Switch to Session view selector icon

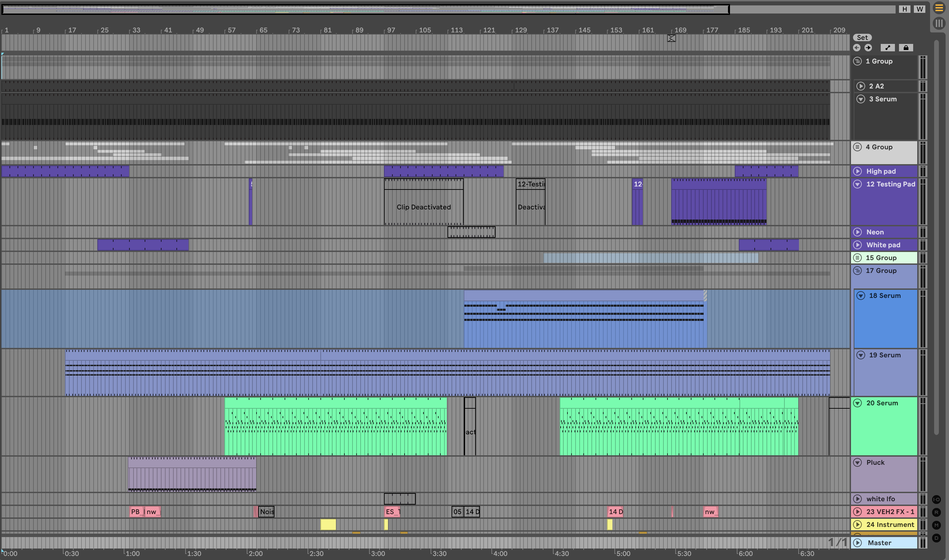tap(939, 23)
